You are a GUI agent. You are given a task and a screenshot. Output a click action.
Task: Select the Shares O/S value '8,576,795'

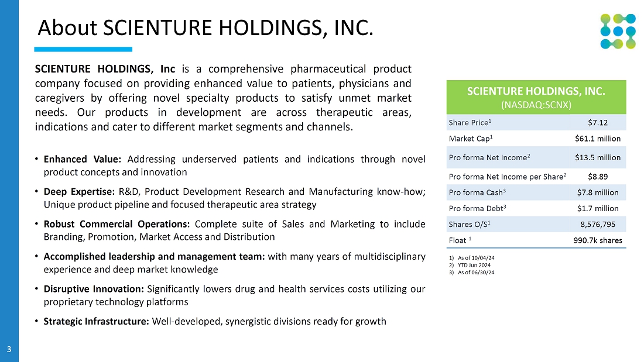click(x=597, y=224)
